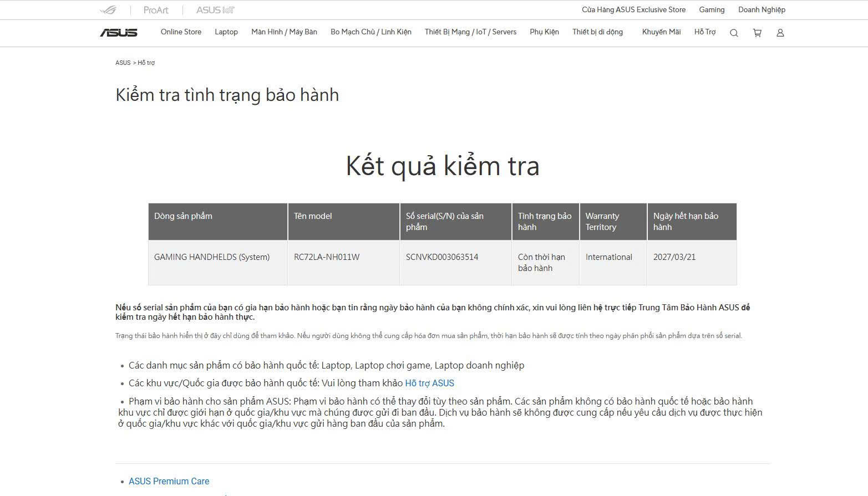This screenshot has width=868, height=496.
Task: Click the Kết quả kiểm tra heading
Action: (x=443, y=166)
